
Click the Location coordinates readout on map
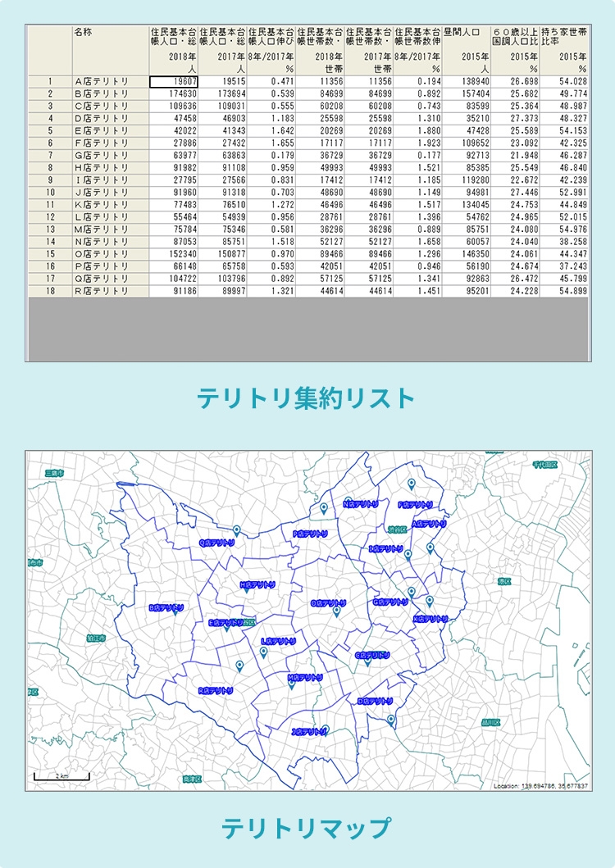540,785
